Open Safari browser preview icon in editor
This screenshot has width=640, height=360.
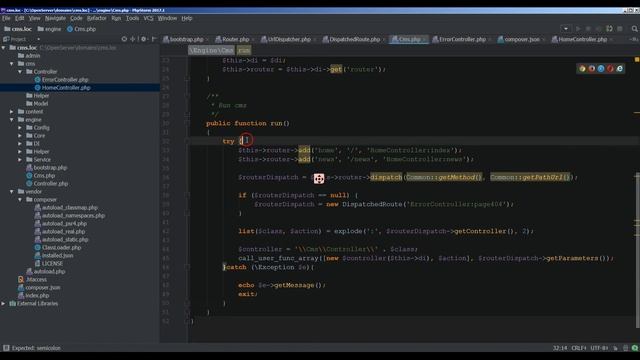point(601,69)
